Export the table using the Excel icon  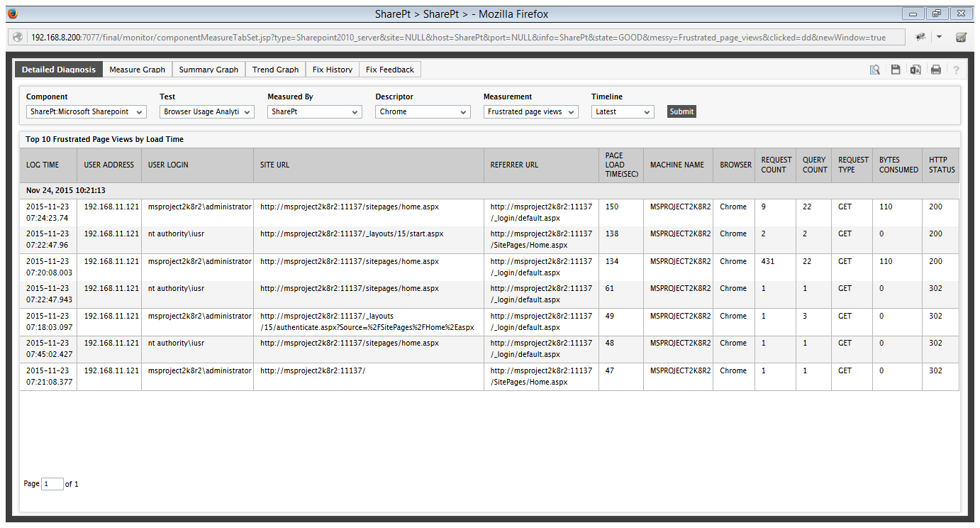coord(915,70)
